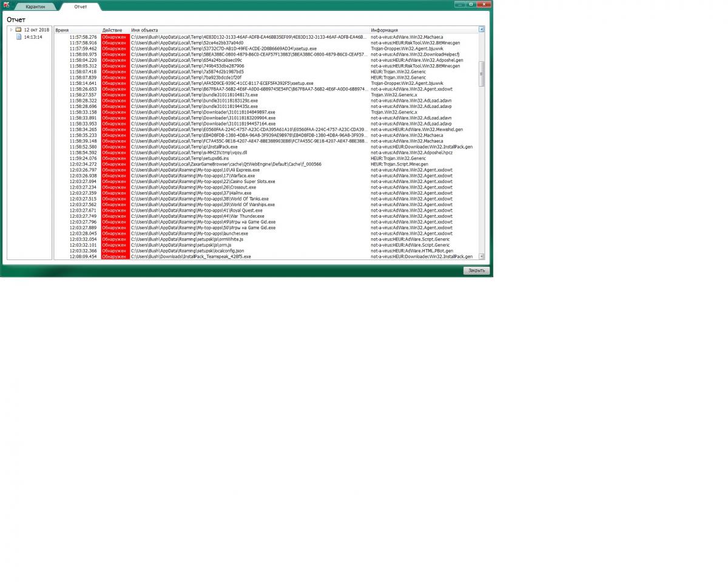Click the path ending 654a24bca0aec09c

click(x=186, y=60)
